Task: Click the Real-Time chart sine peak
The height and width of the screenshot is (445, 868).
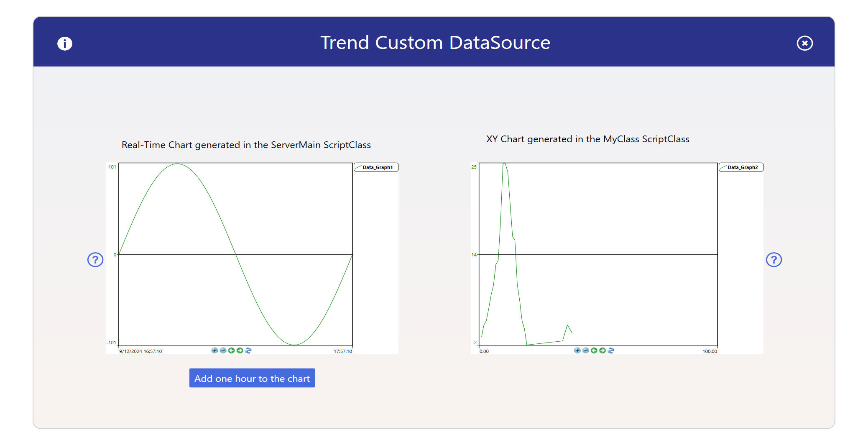Action: 178,164
